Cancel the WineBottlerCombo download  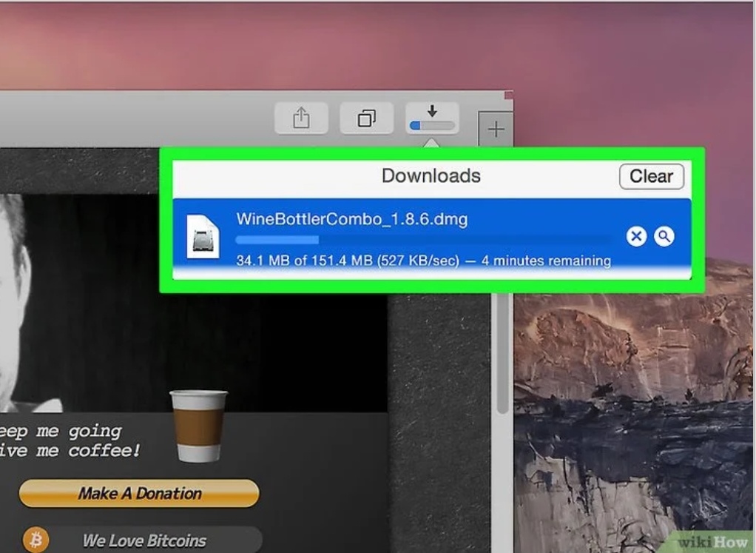pyautogui.click(x=636, y=236)
